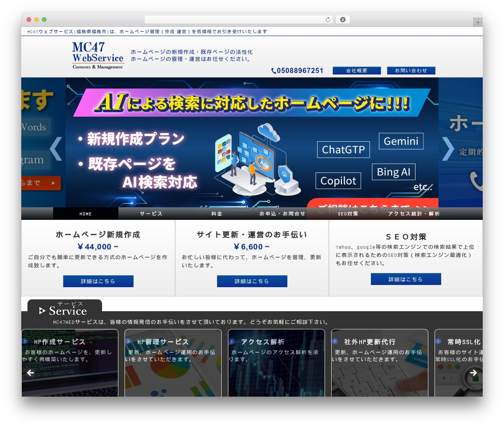Click 詳細はこちら under ホームページ新規作成
This screenshot has width=504, height=427.
point(98,281)
